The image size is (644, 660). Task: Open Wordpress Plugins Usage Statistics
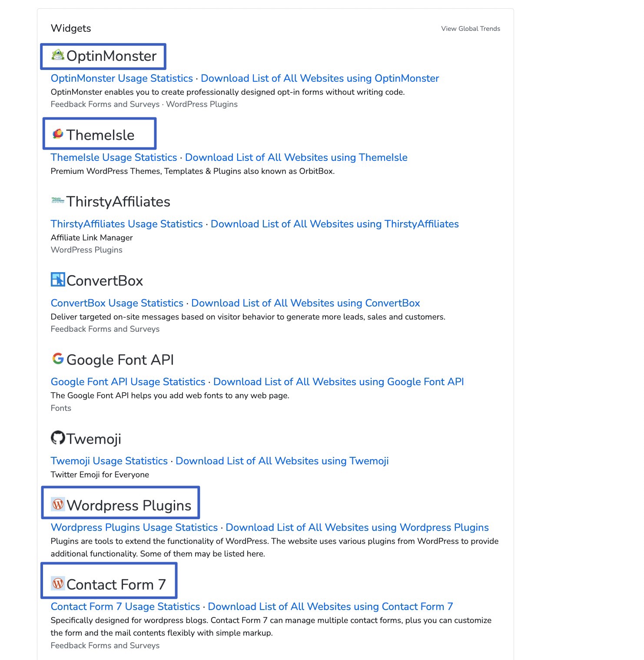coord(134,527)
